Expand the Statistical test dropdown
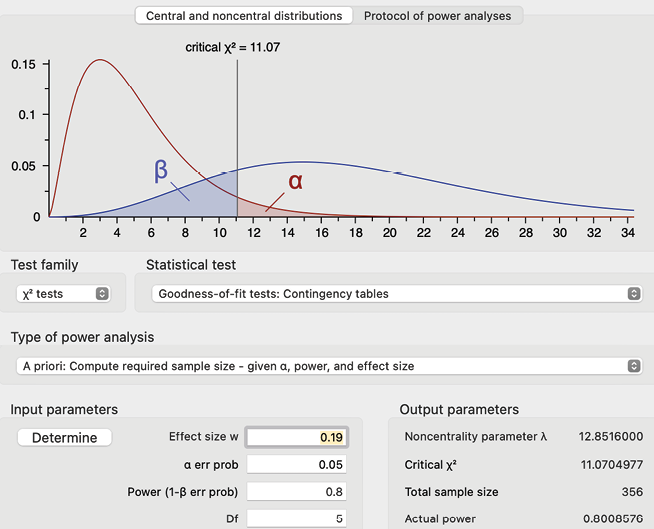Viewport: 654px width, 529px height. click(x=395, y=294)
